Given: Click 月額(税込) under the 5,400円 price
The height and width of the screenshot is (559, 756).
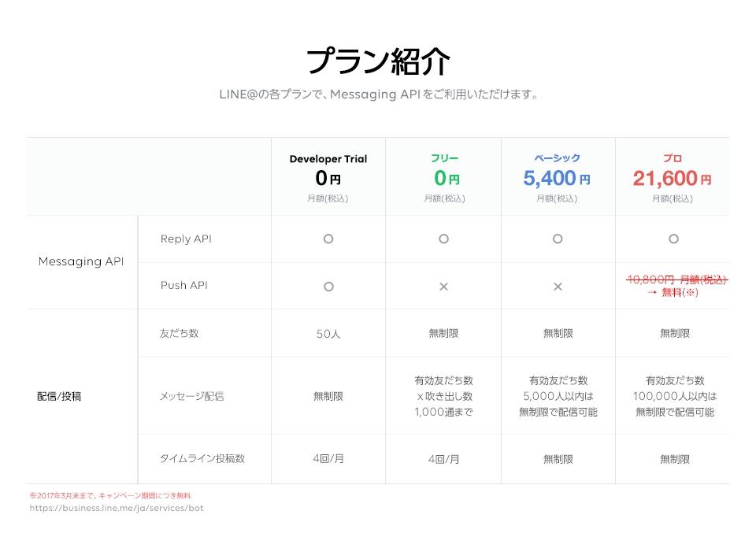Looking at the screenshot, I should pyautogui.click(x=557, y=198).
